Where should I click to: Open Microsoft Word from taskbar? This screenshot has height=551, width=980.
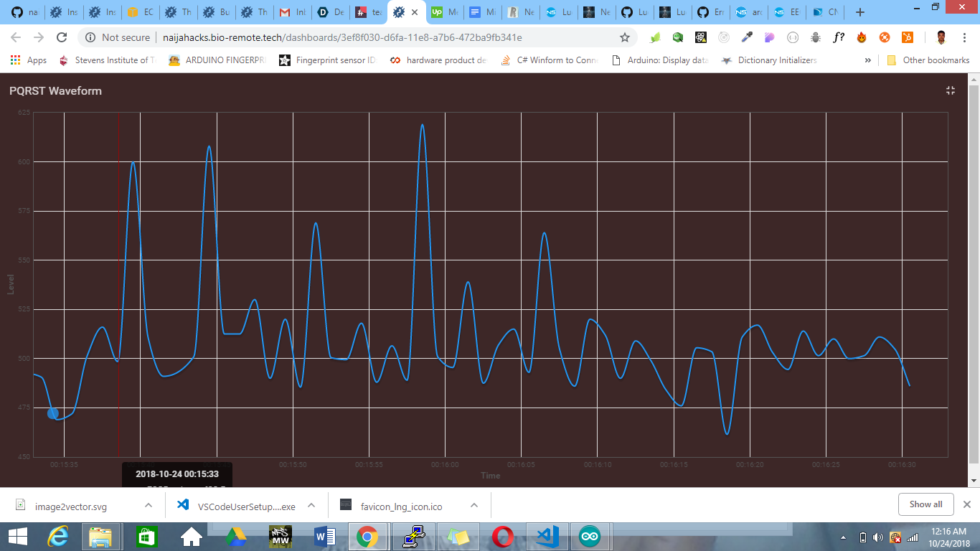point(325,536)
